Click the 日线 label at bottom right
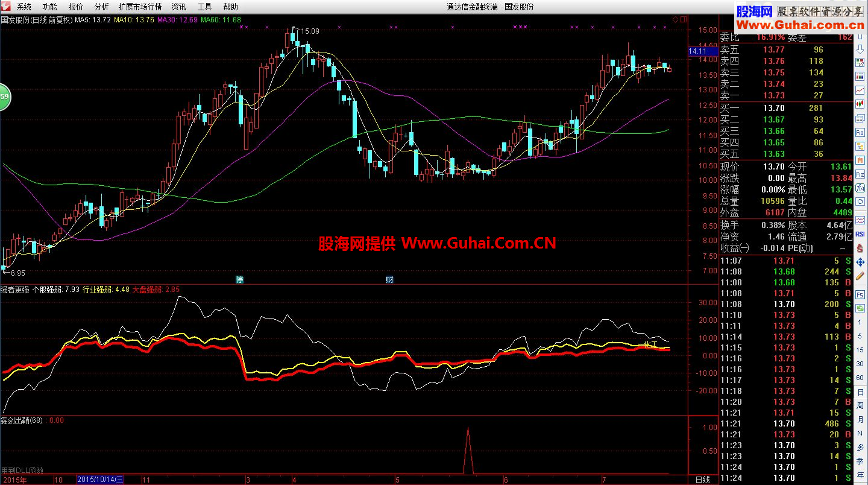 [x=702, y=480]
